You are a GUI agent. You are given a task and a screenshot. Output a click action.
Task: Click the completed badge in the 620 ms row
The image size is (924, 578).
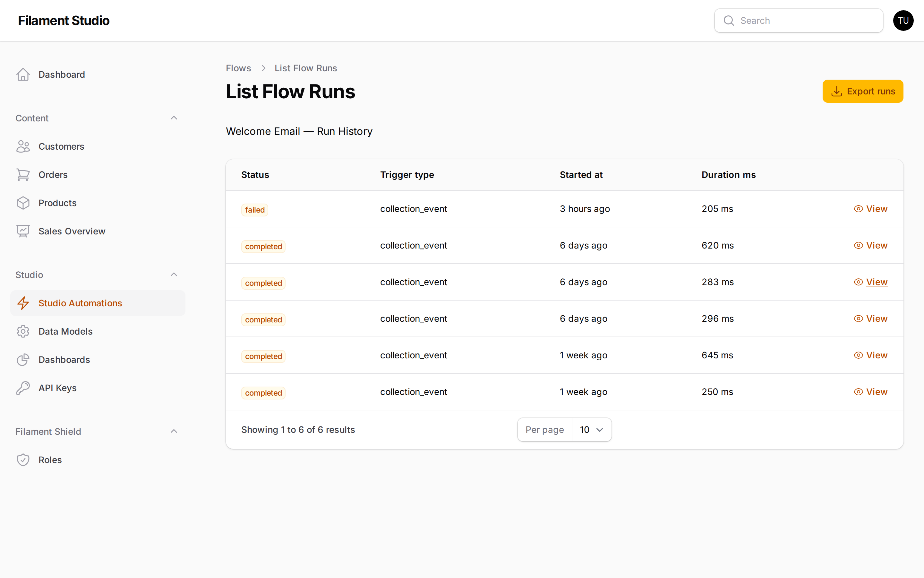coord(263,247)
